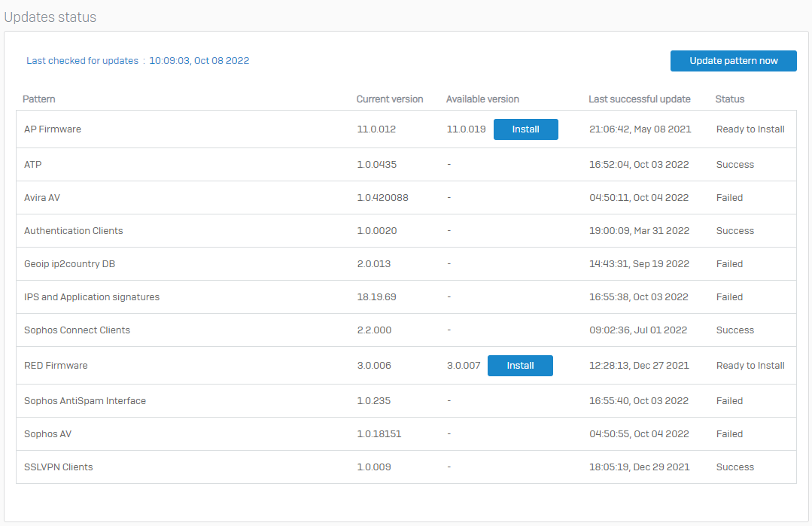Install the AP Firmware 11.0.019 update
The image size is (812, 526).
525,129
